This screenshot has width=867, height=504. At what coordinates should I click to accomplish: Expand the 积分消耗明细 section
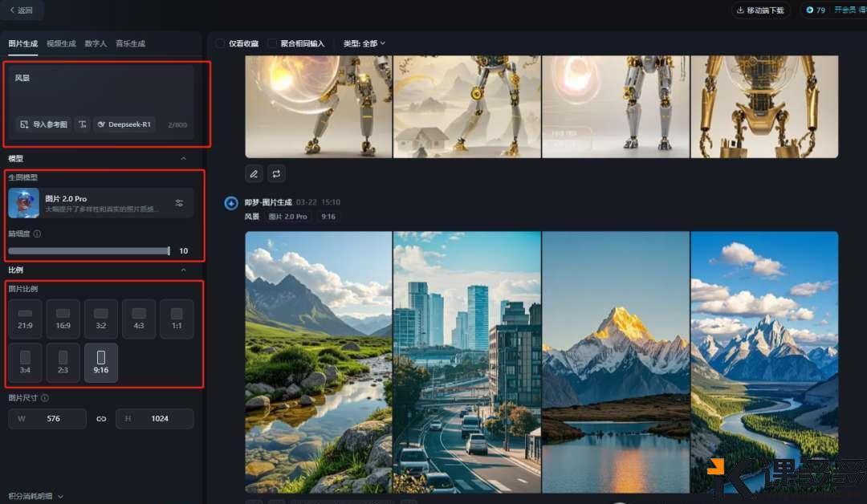click(36, 497)
